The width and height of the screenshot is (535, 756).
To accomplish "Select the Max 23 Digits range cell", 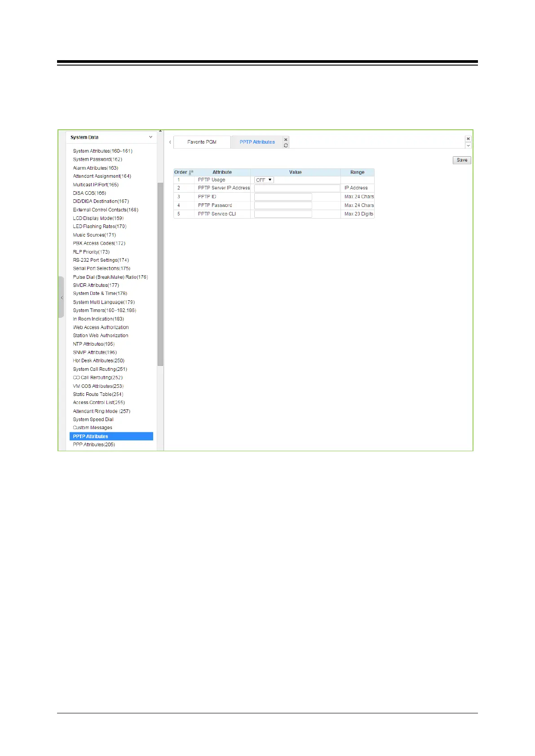I will click(358, 214).
